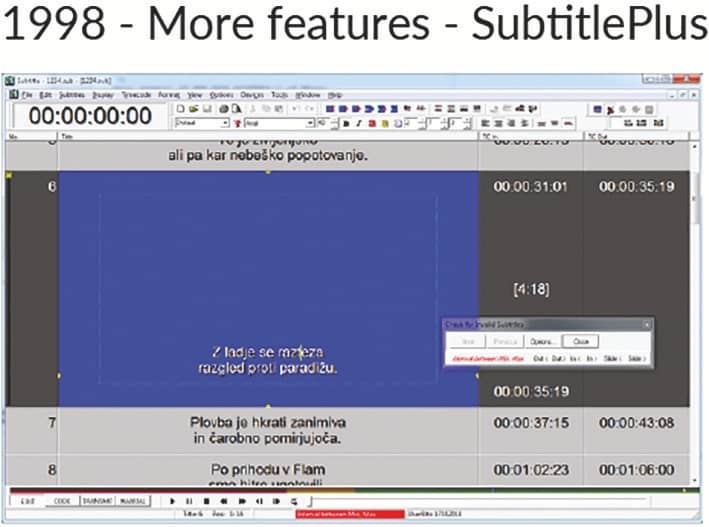The image size is (709, 527).
Task: Open the Timecode menu
Action: [136, 95]
